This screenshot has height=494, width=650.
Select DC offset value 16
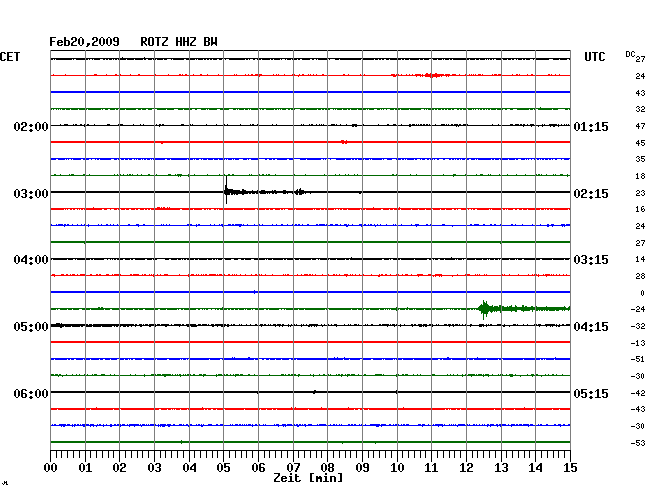[640, 209]
